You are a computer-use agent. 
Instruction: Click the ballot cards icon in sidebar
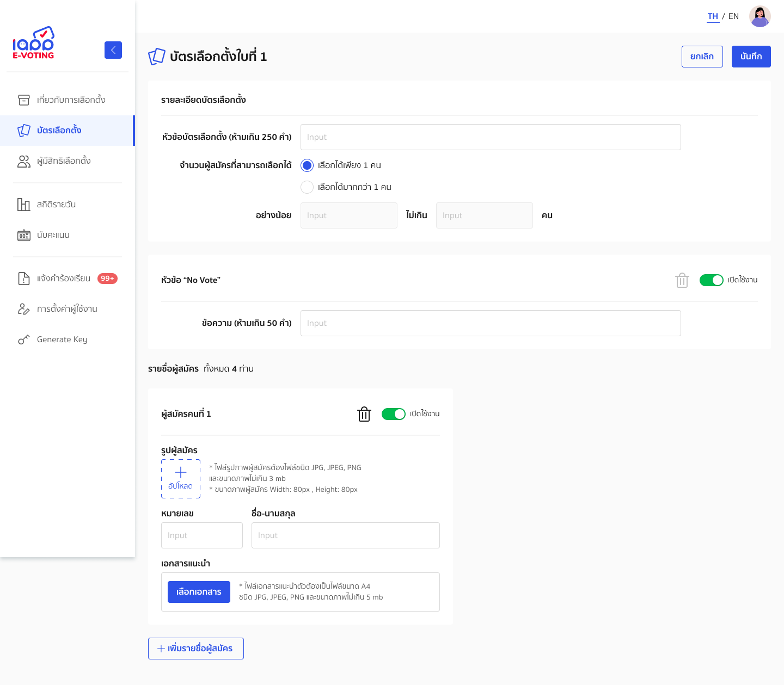click(24, 131)
